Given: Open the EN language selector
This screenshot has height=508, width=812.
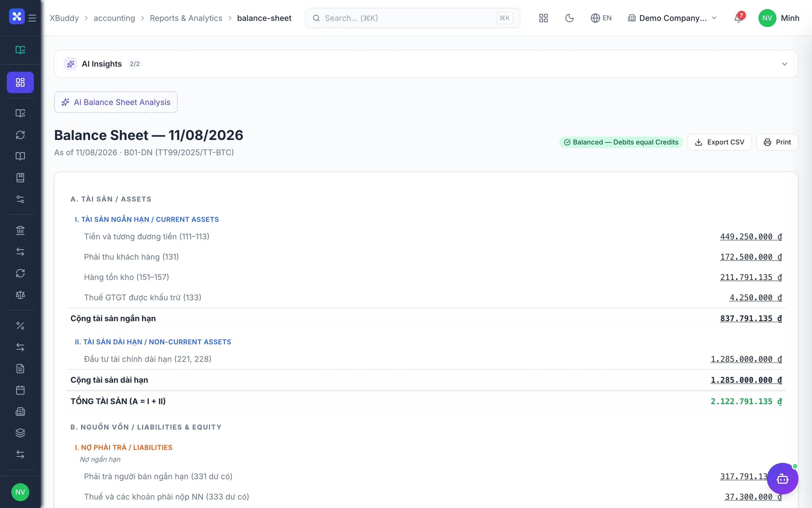Looking at the screenshot, I should point(601,18).
